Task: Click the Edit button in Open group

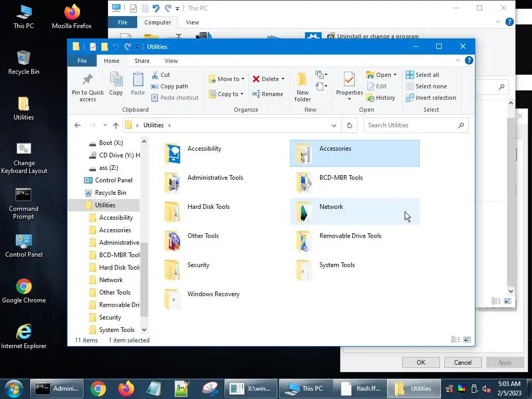Action: tap(377, 86)
